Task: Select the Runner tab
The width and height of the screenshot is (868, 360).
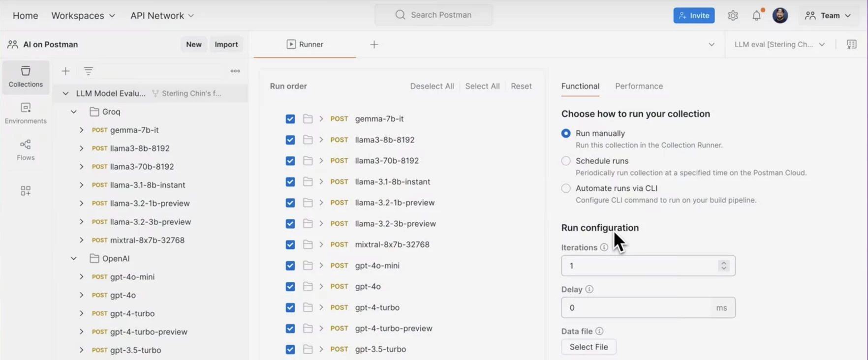Action: pos(305,44)
